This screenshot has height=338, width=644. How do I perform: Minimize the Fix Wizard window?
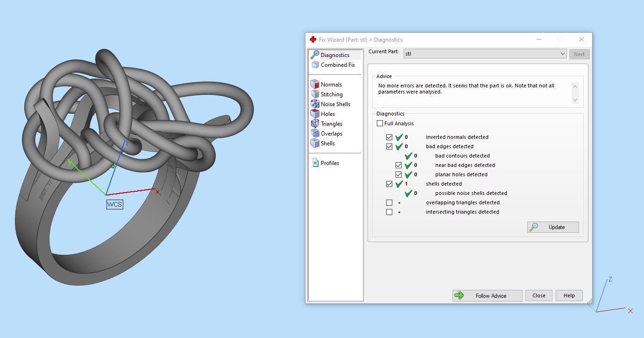(x=538, y=40)
